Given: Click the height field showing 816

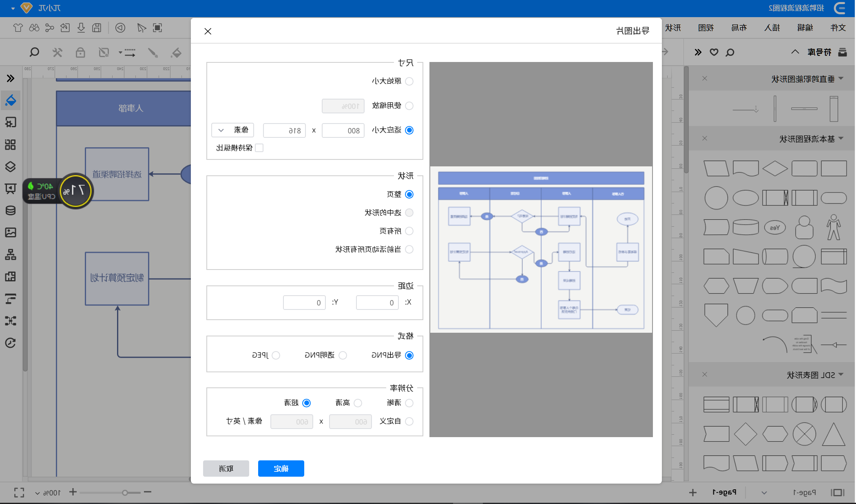Looking at the screenshot, I should (284, 130).
